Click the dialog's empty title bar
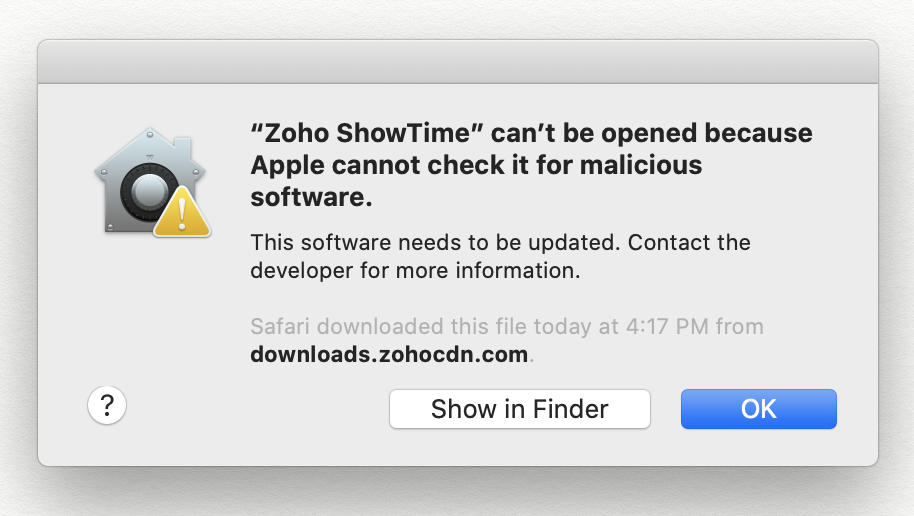The width and height of the screenshot is (914, 516). [x=457, y=62]
